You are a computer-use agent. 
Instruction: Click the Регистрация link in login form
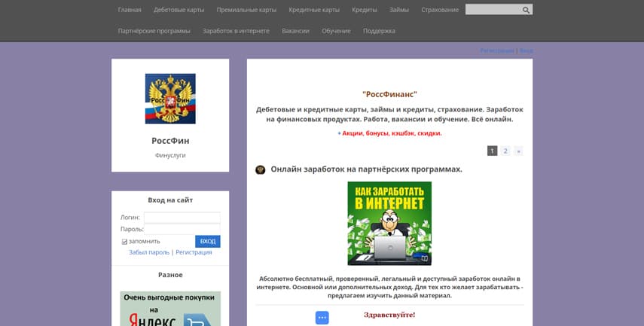pos(194,252)
